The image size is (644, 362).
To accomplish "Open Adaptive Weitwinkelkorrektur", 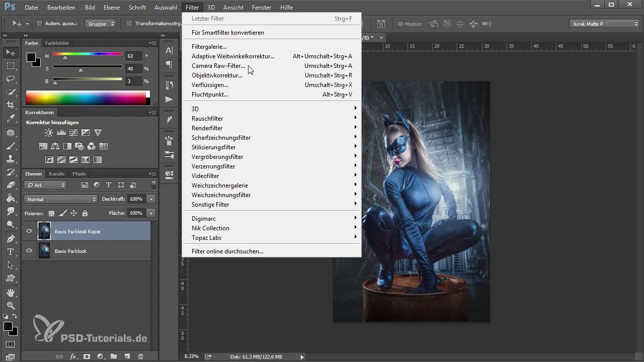I will (x=271, y=56).
